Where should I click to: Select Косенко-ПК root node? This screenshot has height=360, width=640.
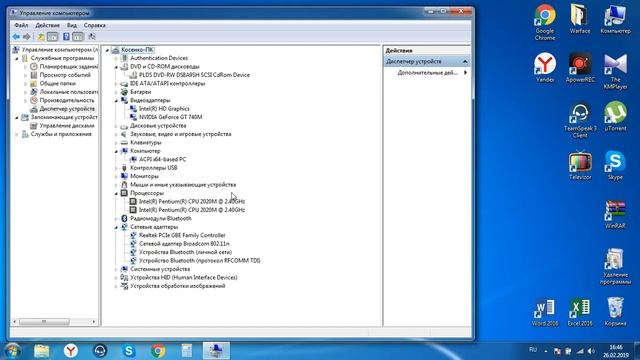point(137,49)
